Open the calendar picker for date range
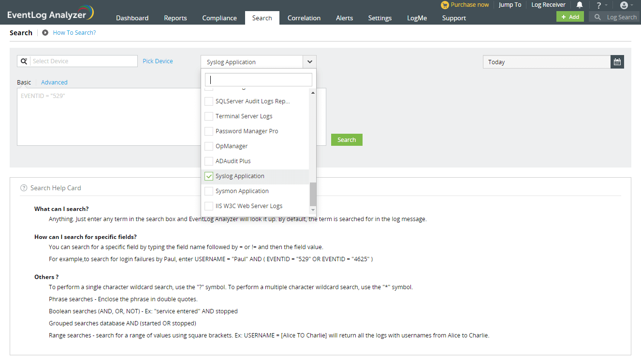This screenshot has height=364, width=641. click(617, 62)
